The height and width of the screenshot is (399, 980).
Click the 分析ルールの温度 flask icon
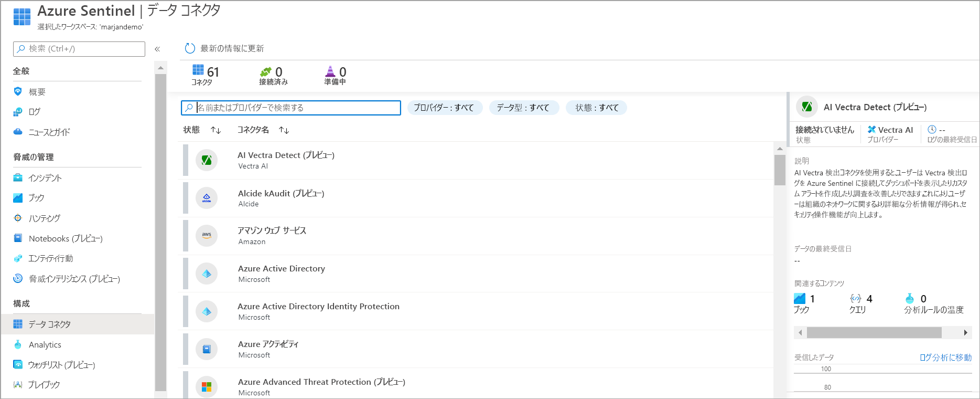910,298
